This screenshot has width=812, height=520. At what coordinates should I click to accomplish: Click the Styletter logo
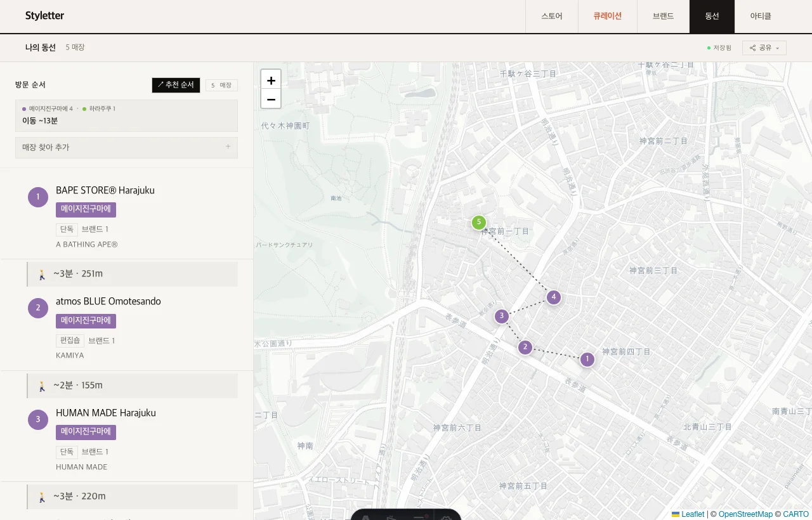point(44,16)
